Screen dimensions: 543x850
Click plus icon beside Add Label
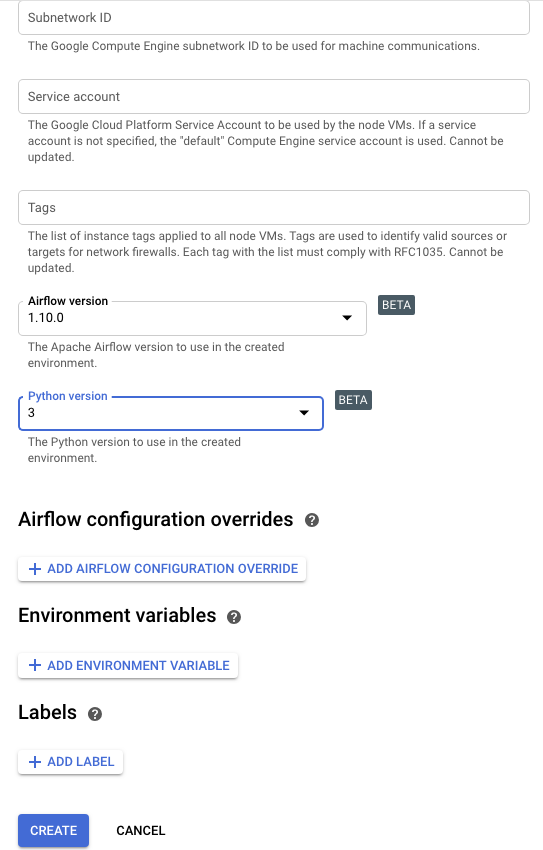(35, 762)
